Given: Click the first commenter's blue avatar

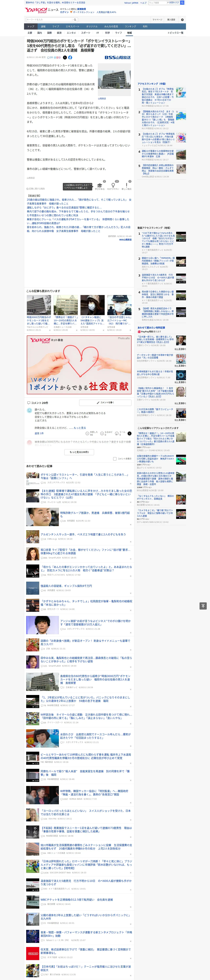Looking at the screenshot, I should click(x=29, y=410).
